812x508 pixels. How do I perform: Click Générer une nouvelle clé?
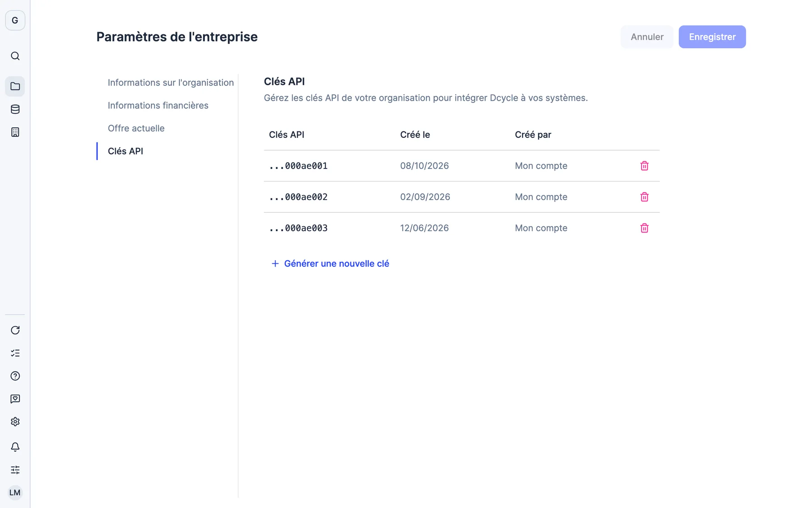click(x=330, y=264)
